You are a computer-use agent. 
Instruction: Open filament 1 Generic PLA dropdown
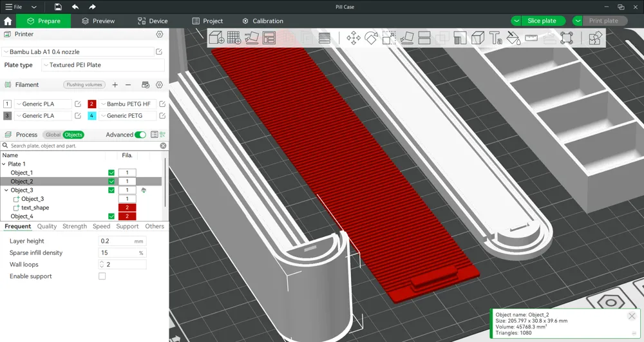click(x=43, y=104)
